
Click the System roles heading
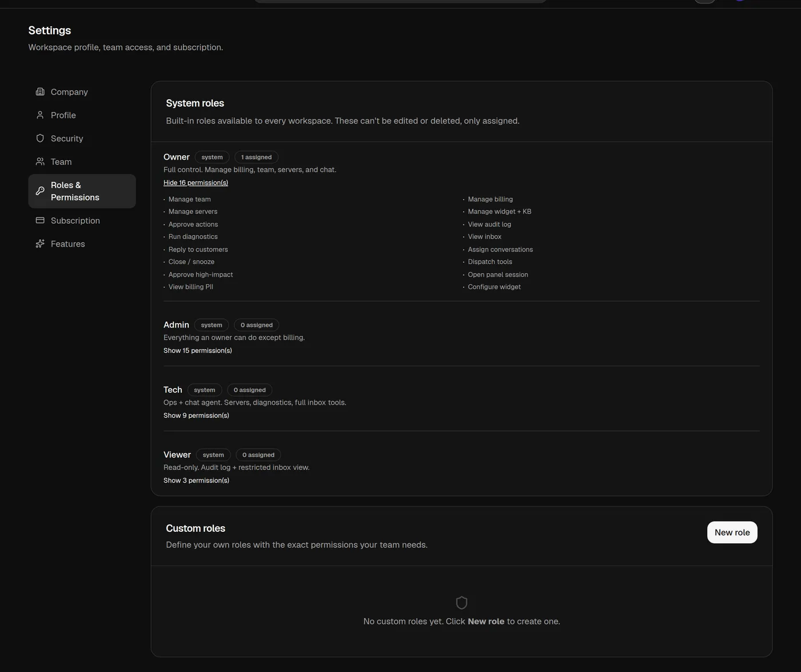[x=195, y=103]
